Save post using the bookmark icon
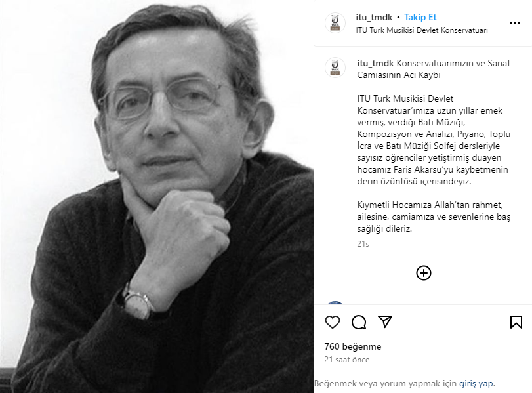Image resolution: width=532 pixels, height=393 pixels. pyautogui.click(x=516, y=322)
